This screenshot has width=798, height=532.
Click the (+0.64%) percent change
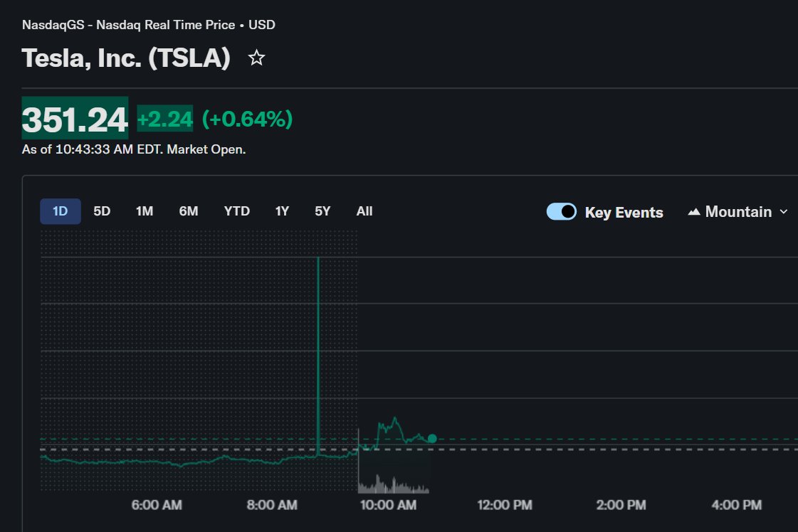coord(247,119)
